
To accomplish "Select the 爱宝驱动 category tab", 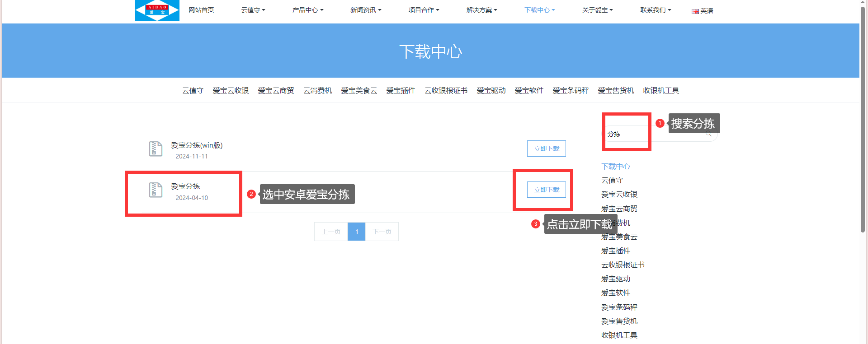I will click(x=491, y=91).
